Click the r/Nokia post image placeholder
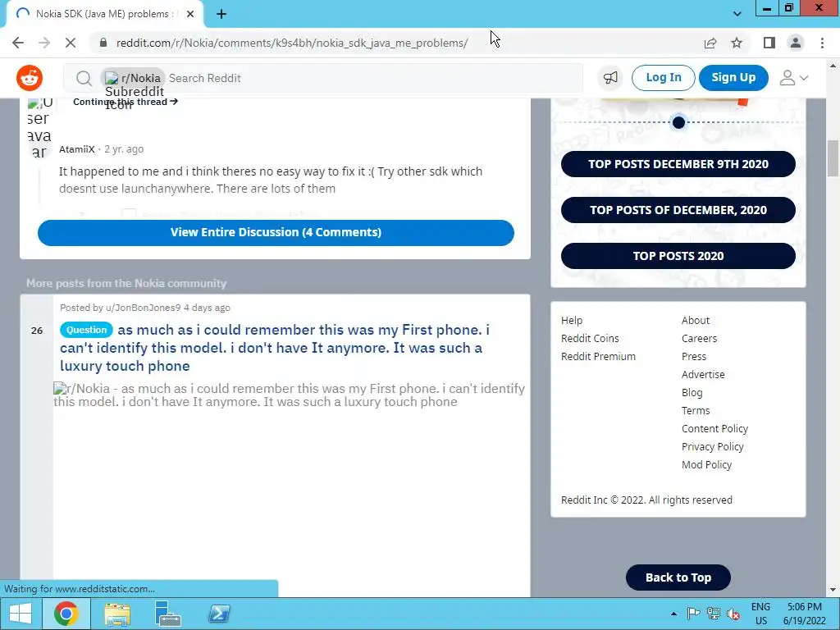Viewport: 840px width, 630px height. click(x=290, y=395)
